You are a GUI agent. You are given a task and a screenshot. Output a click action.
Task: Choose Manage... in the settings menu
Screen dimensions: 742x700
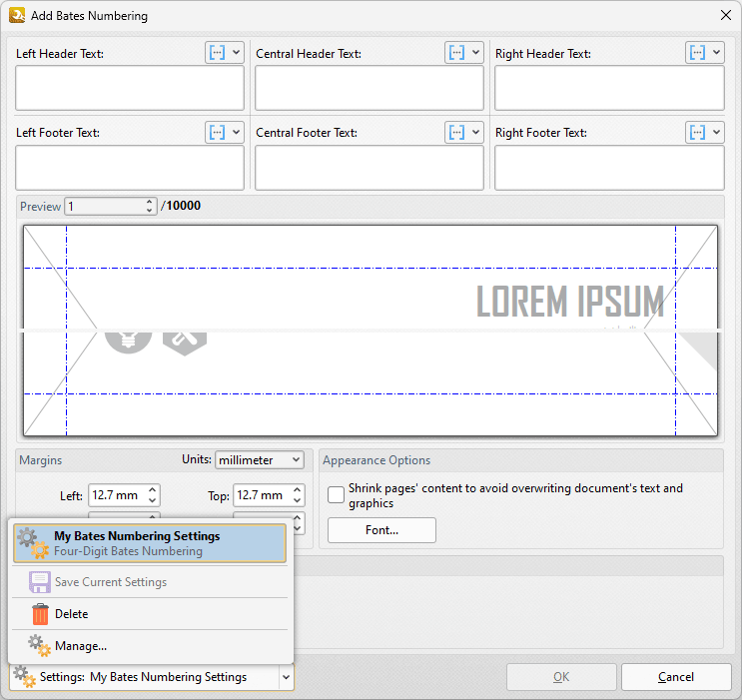point(150,646)
